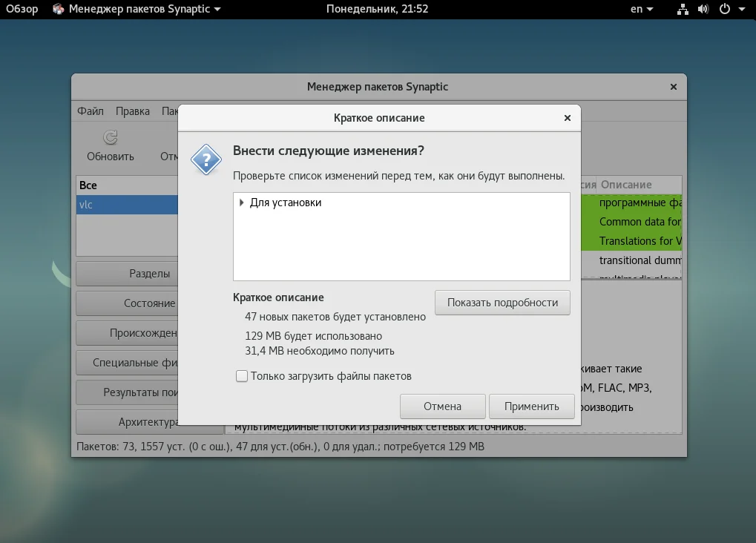
Task: Open the Файл menu
Action: tap(91, 111)
